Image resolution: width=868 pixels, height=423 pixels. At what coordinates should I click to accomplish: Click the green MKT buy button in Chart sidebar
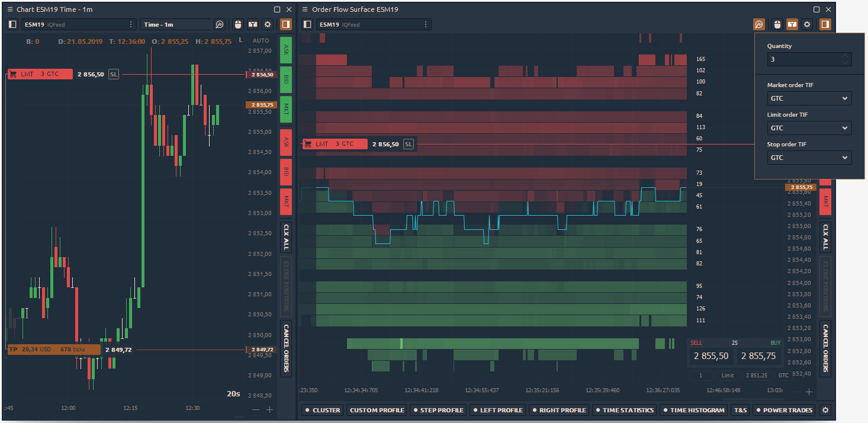pos(286,109)
